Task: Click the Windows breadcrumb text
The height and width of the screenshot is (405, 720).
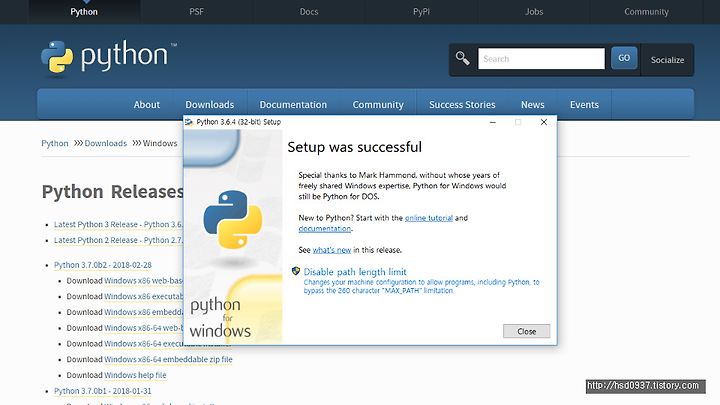Action: click(160, 143)
